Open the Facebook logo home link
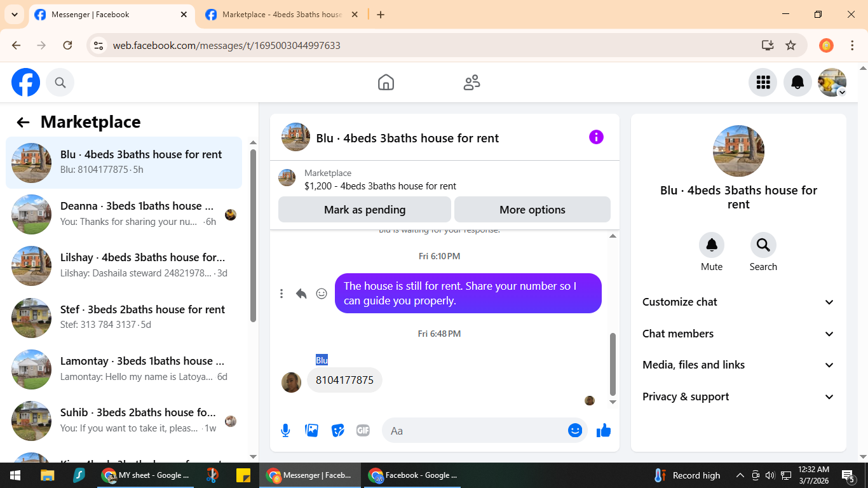868x488 pixels. tap(25, 83)
